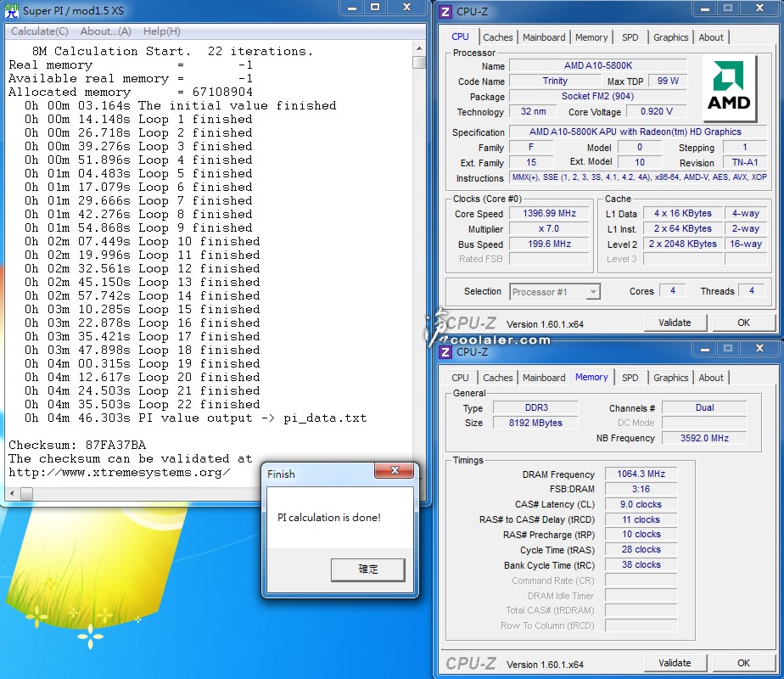Image resolution: width=784 pixels, height=679 pixels.
Task: Click the AMD logo image
Action: click(x=730, y=87)
